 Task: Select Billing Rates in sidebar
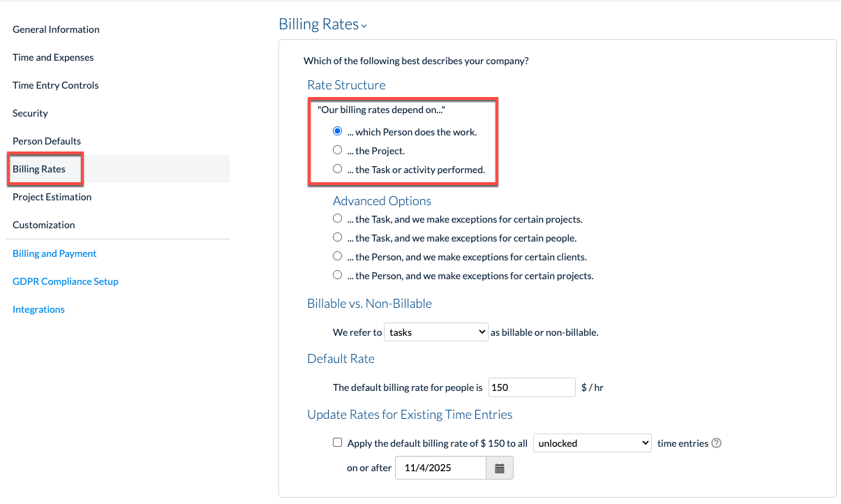(x=39, y=169)
